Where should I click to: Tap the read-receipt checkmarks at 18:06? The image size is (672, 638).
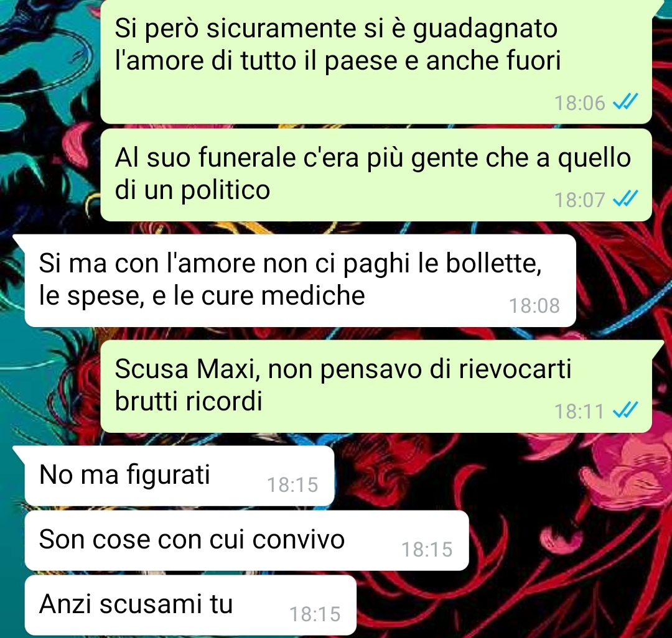click(625, 102)
